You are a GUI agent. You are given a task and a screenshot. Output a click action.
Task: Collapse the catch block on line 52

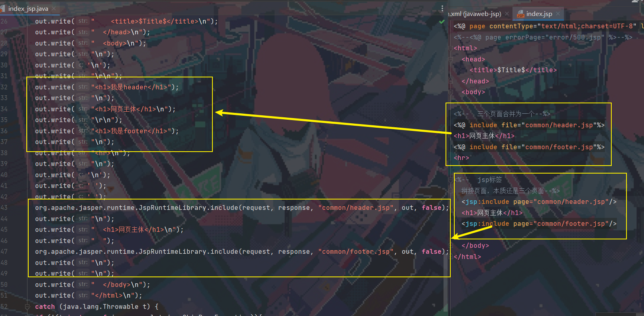click(x=27, y=307)
